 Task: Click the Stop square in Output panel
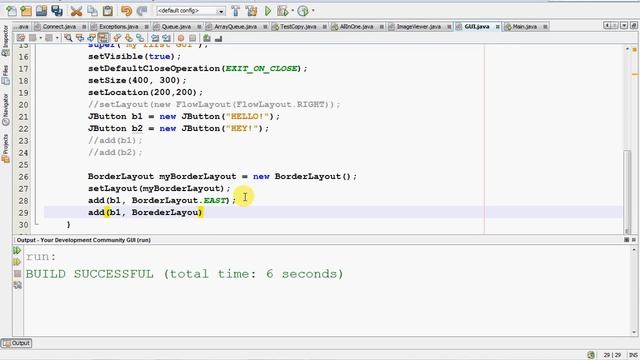[x=17, y=273]
